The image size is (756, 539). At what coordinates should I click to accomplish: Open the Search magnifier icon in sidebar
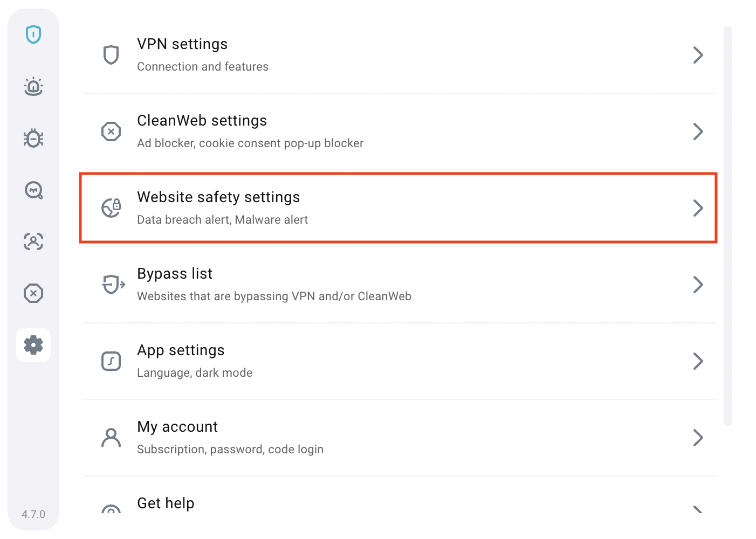[x=33, y=190]
